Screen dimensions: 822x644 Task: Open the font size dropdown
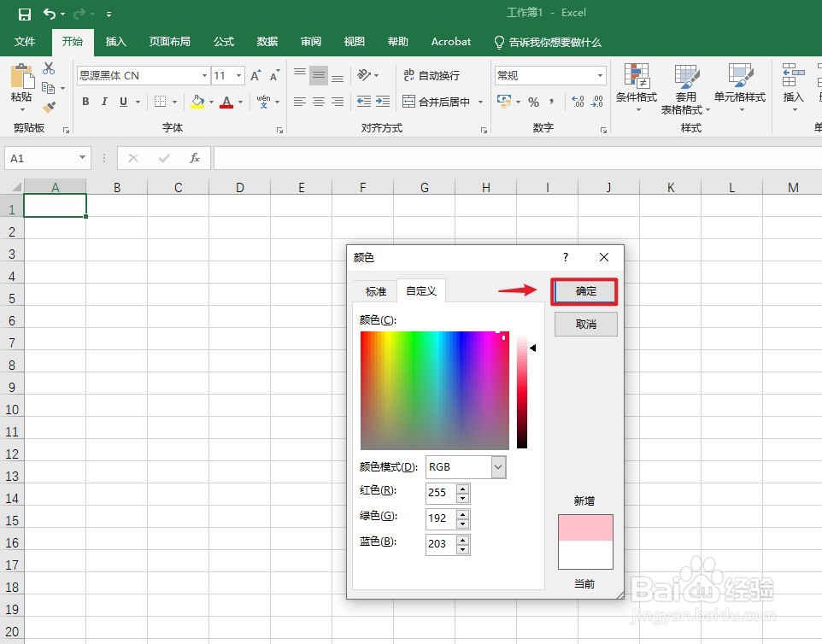[238, 76]
